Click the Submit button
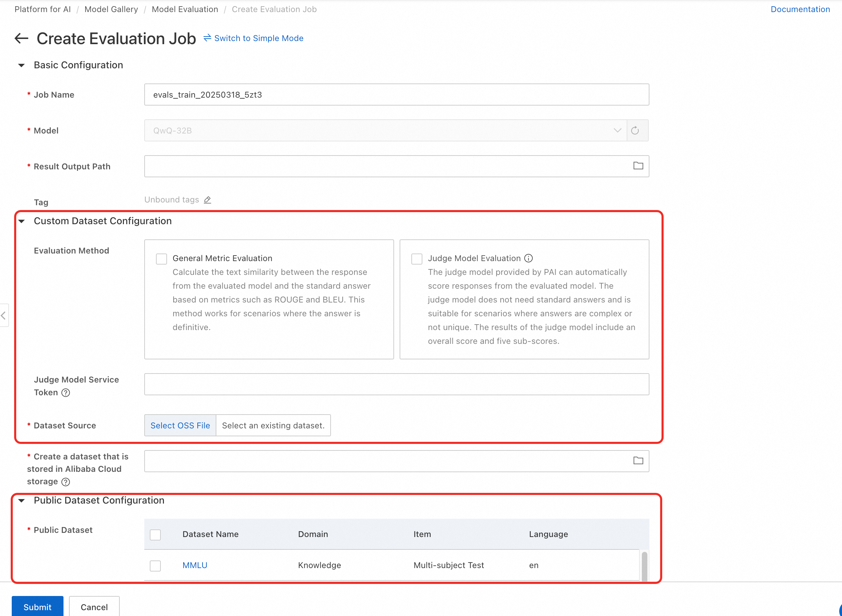Screen dimensions: 842x616 (37, 607)
